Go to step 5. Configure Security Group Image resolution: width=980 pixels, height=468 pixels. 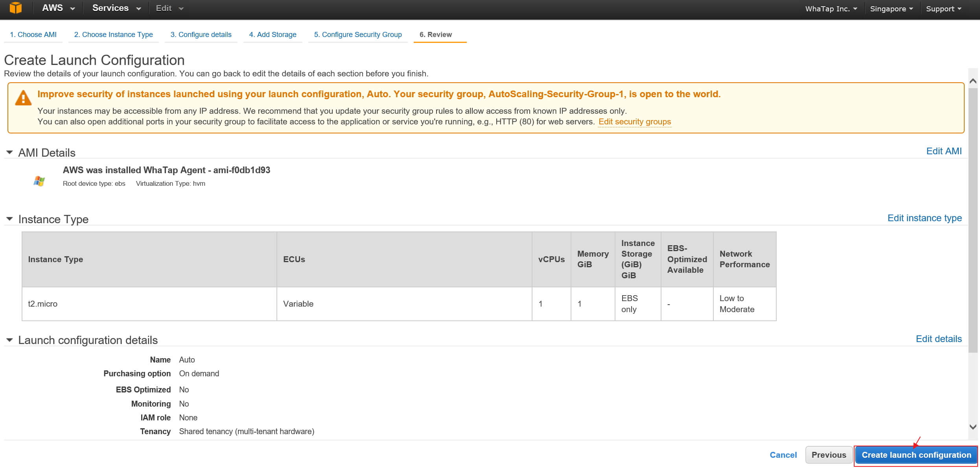(358, 35)
